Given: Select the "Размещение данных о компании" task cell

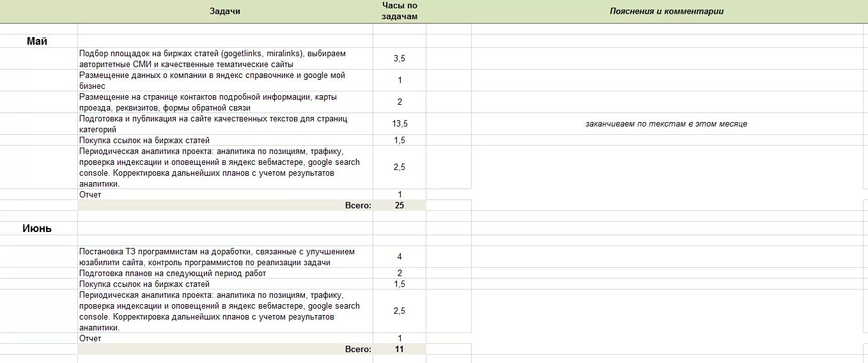Looking at the screenshot, I should point(225,81).
